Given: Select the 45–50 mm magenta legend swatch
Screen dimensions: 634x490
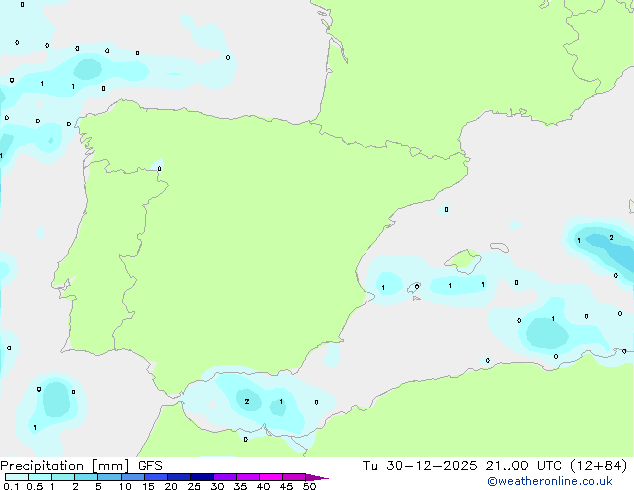Looking at the screenshot, I should pos(294,477).
